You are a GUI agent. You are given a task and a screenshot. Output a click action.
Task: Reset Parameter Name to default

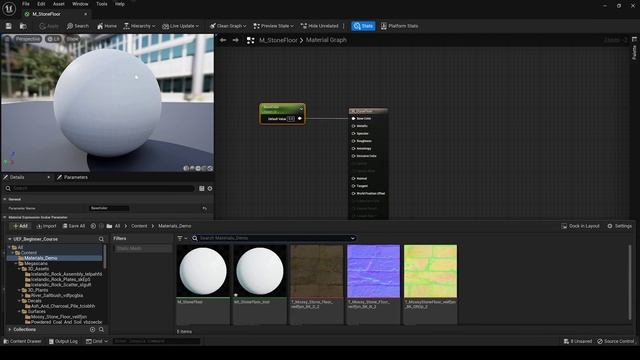(204, 208)
